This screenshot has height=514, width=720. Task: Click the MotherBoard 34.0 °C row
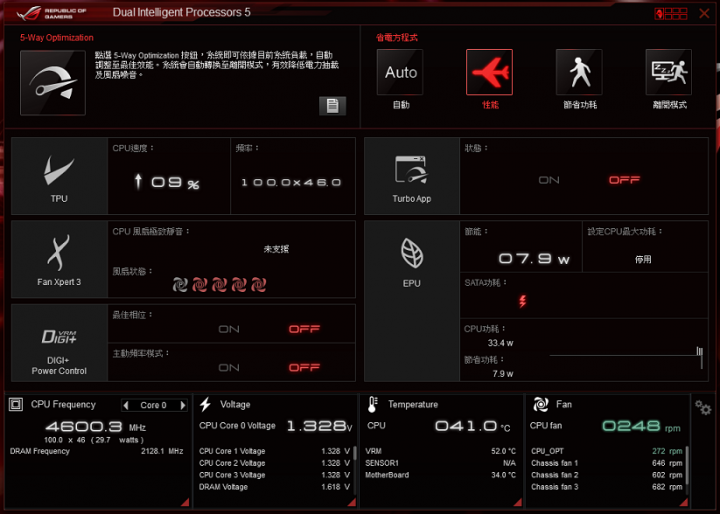click(440, 475)
